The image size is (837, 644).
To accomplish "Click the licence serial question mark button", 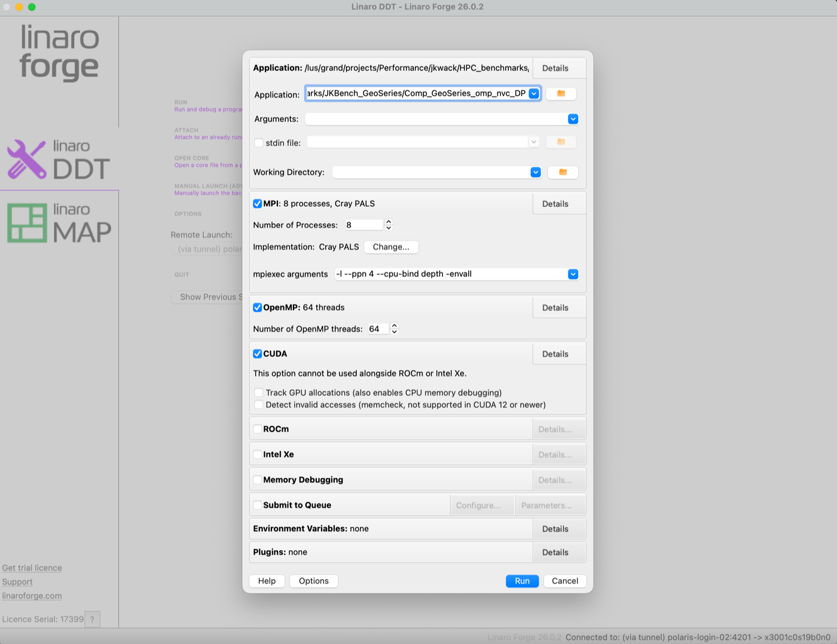I will point(92,619).
